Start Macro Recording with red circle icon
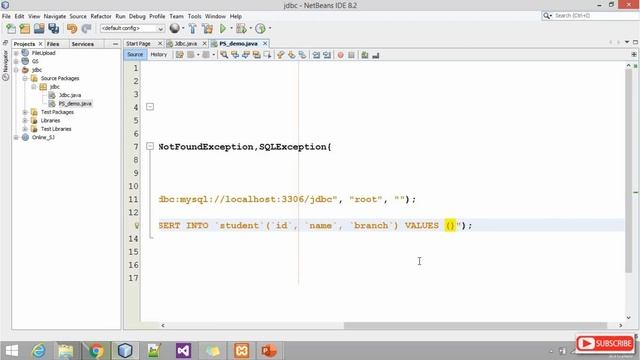 coord(340,55)
